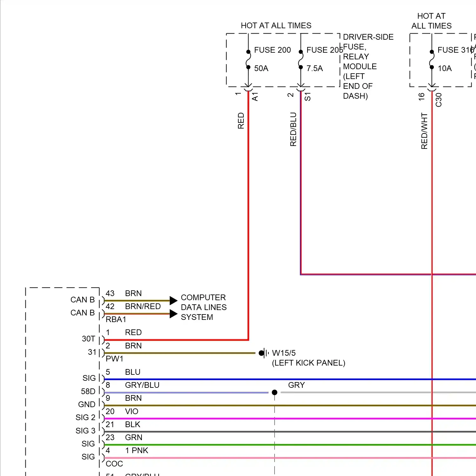The height and width of the screenshot is (476, 476).
Task: Select the '1 PNK' wire label
Action: [136, 450]
